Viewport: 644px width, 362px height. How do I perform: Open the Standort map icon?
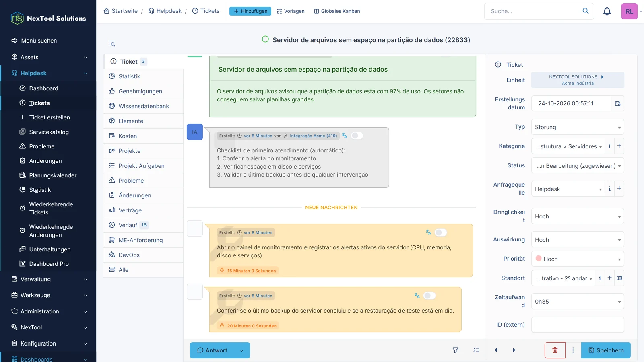(x=619, y=278)
